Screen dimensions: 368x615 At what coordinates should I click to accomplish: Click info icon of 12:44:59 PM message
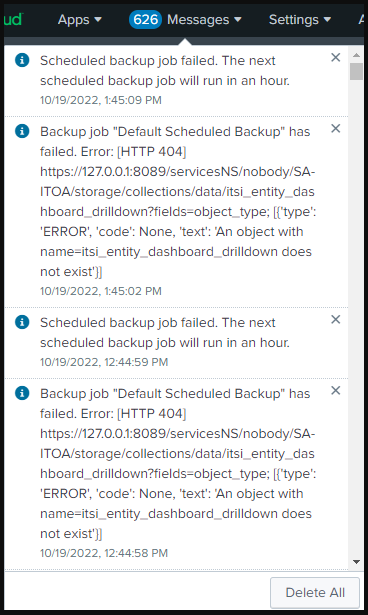pos(22,322)
